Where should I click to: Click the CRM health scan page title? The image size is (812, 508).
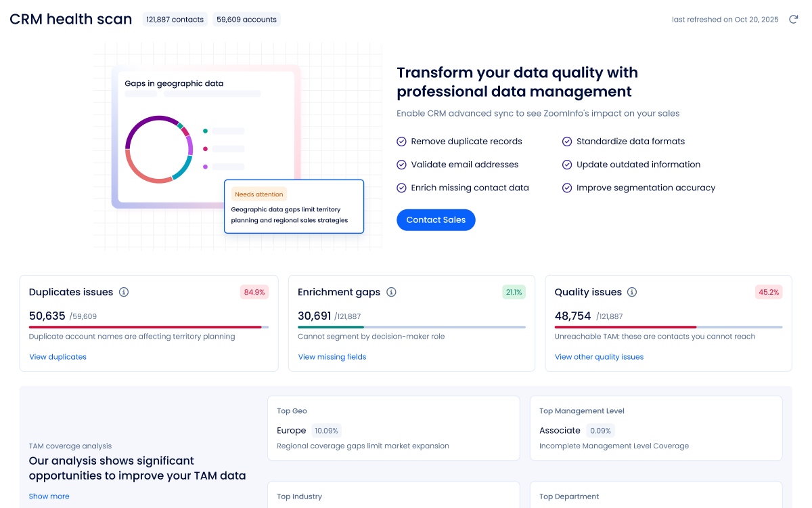pos(71,19)
